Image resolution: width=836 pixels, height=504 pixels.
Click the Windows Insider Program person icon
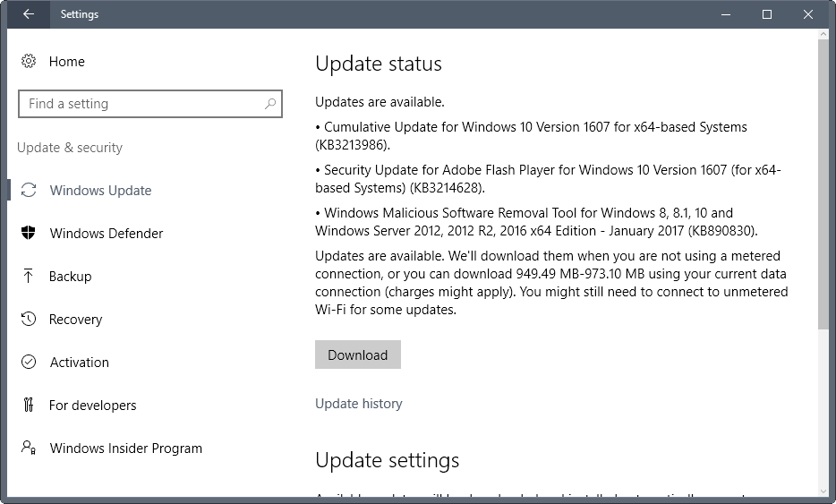tap(29, 447)
